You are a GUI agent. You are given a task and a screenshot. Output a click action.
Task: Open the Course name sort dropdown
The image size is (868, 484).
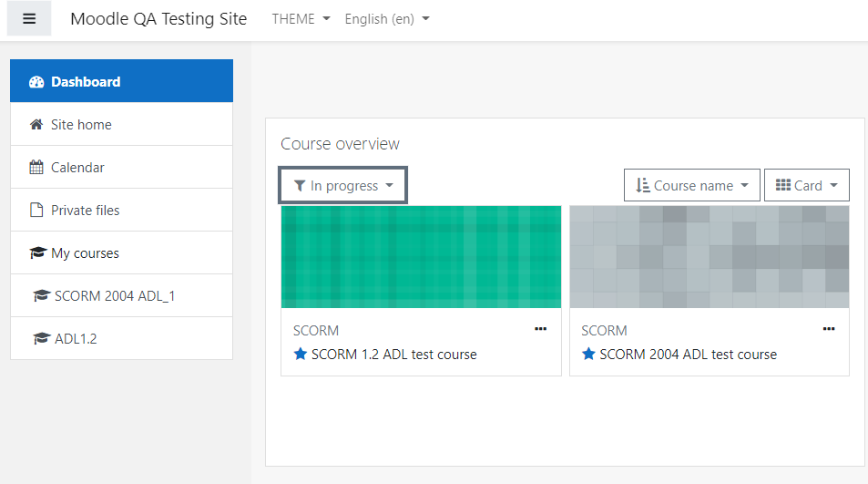pyautogui.click(x=691, y=186)
